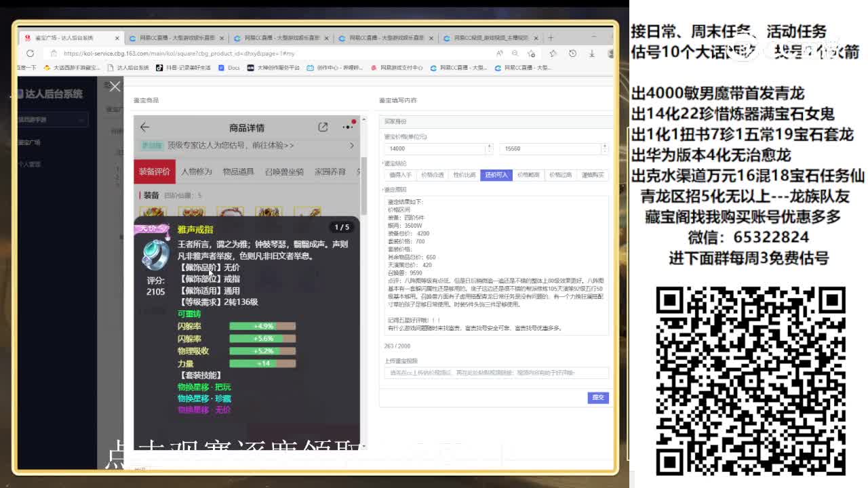Screen dimensions: 868x488
Task: Adjust the 14000 price stepper arrows
Action: pyautogui.click(x=489, y=148)
